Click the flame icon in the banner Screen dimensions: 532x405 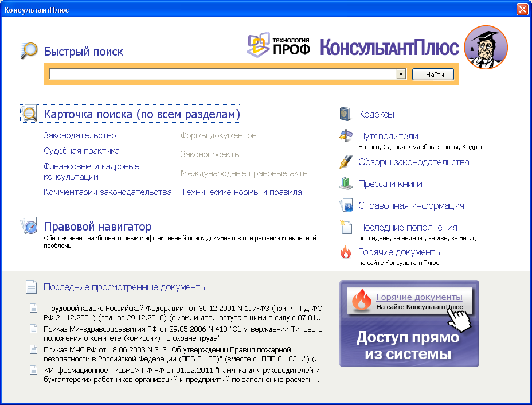pyautogui.click(x=361, y=300)
